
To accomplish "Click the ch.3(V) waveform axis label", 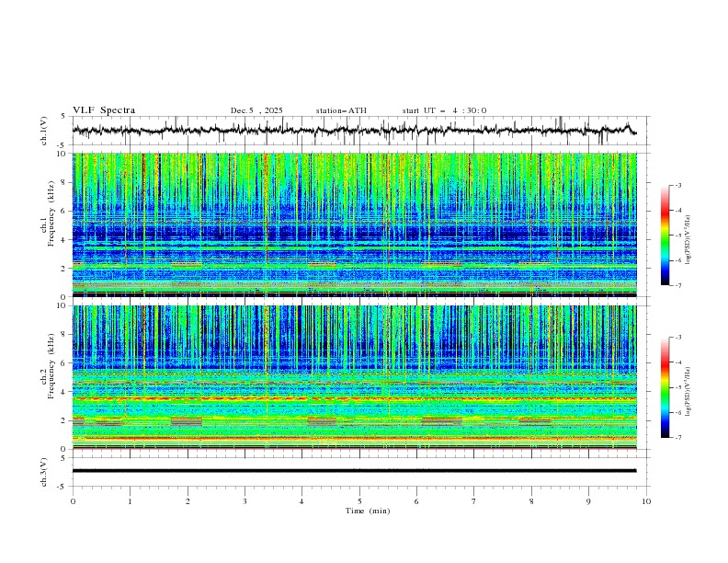I will [45, 470].
